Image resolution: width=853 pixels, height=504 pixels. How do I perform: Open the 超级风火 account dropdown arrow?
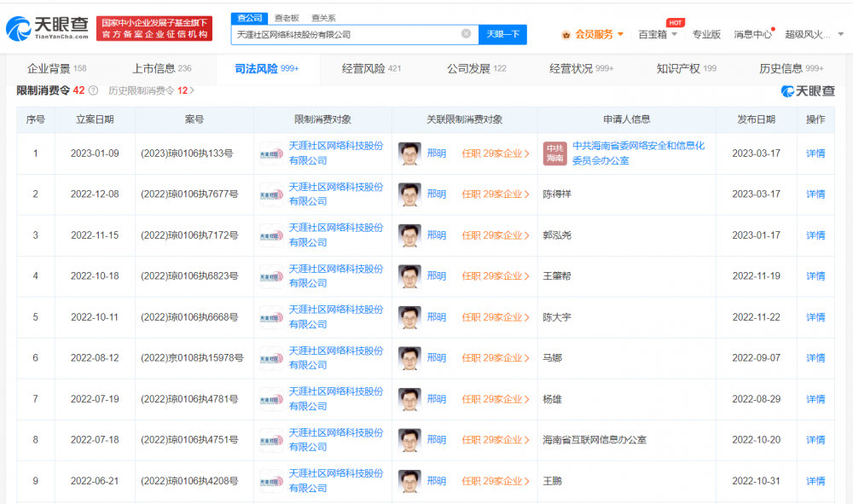pos(840,34)
